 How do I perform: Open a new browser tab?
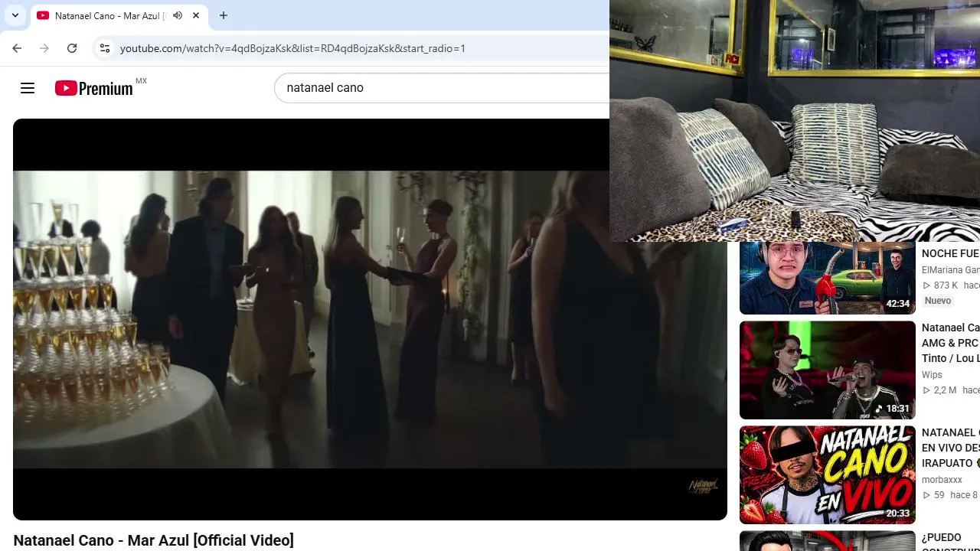(224, 15)
